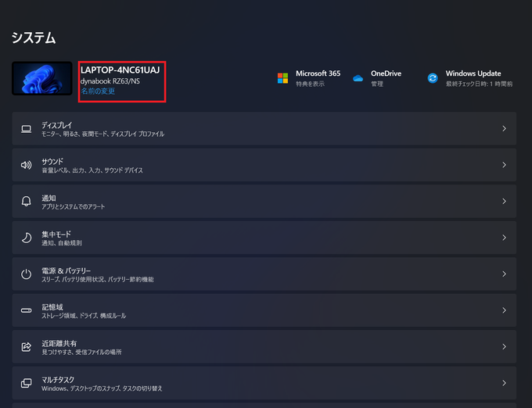Screen dimensions: 532x408
Task: Open the OneDrive link
Action: (x=386, y=73)
